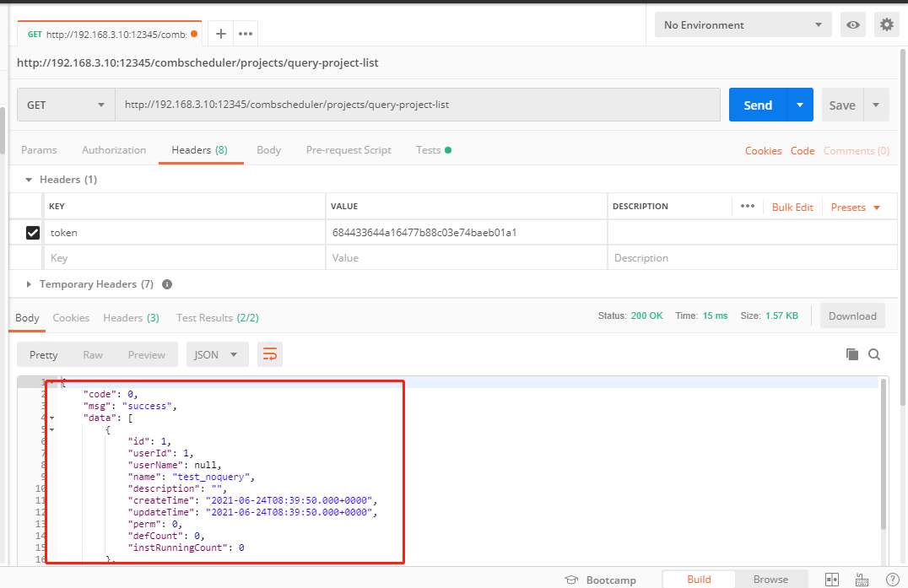This screenshot has width=908, height=588.
Task: Click the Size 1.57 KB value
Action: pos(781,316)
